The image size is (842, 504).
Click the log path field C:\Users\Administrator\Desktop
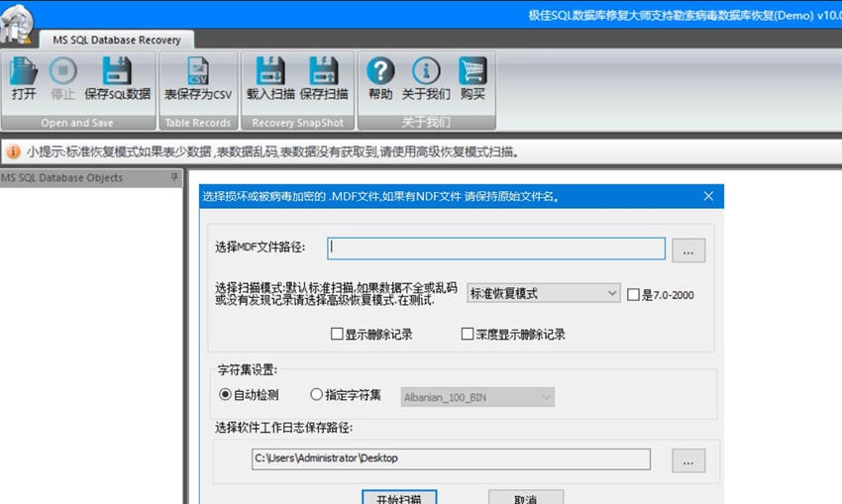tap(451, 458)
